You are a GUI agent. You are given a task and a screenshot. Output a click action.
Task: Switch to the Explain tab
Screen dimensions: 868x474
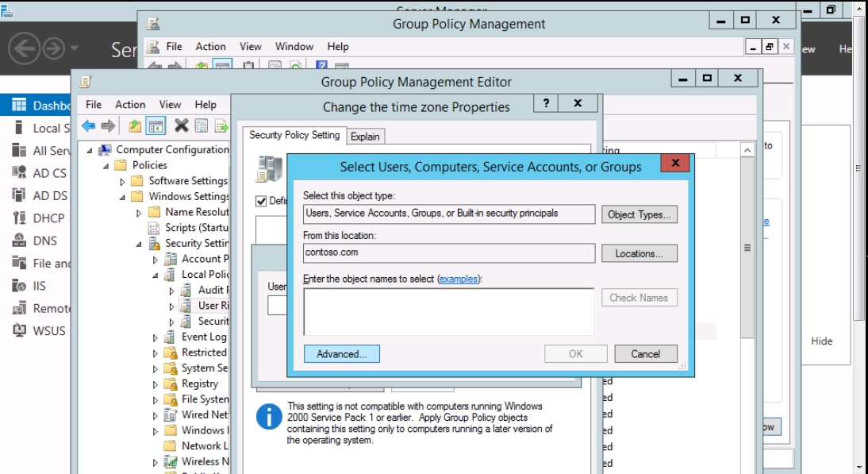(x=365, y=137)
